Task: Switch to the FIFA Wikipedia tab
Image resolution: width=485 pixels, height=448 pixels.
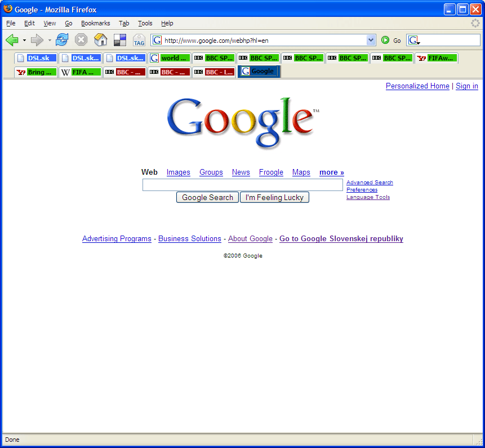Action: point(81,72)
